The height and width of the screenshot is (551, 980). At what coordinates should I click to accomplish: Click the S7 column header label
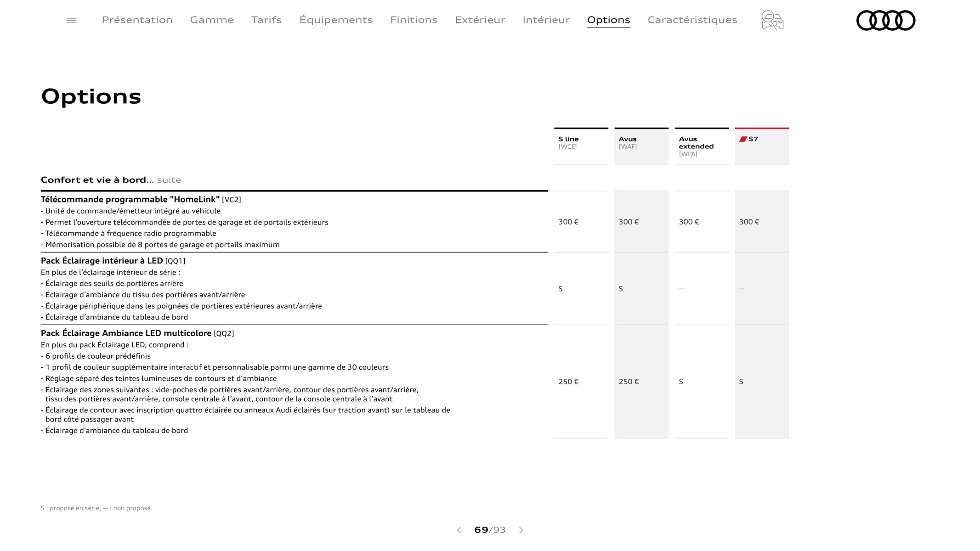[753, 139]
